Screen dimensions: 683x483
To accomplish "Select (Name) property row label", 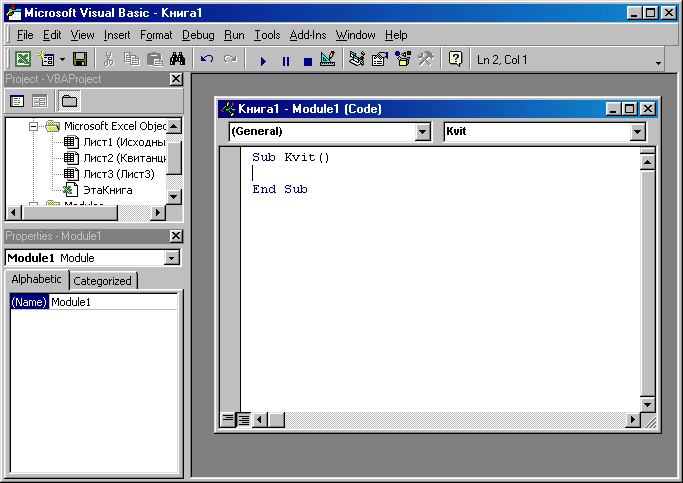I will [29, 302].
